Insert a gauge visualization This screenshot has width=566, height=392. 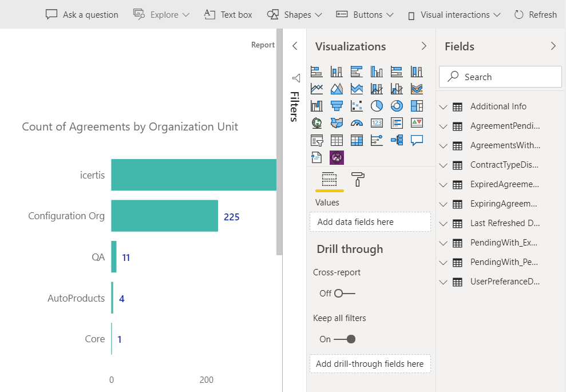coord(357,123)
